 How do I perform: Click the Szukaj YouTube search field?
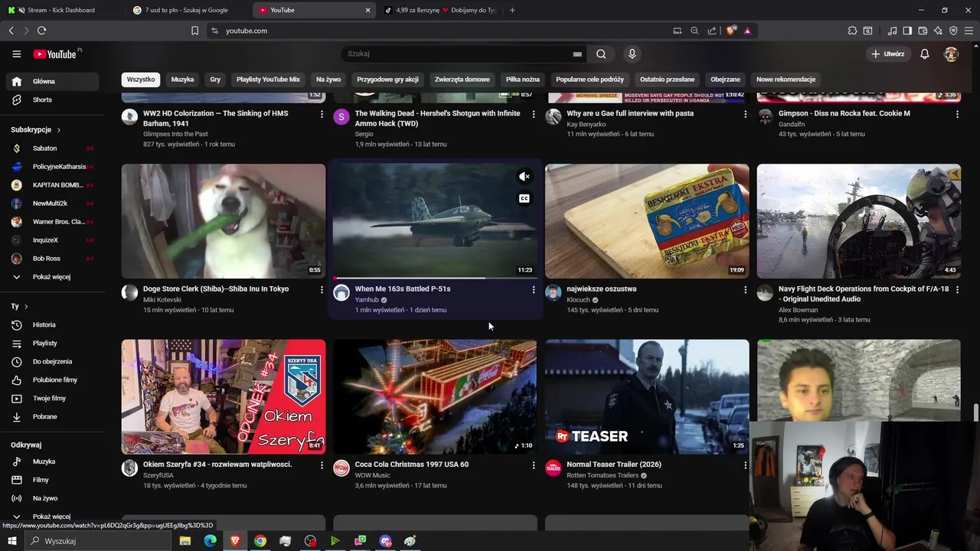(458, 54)
